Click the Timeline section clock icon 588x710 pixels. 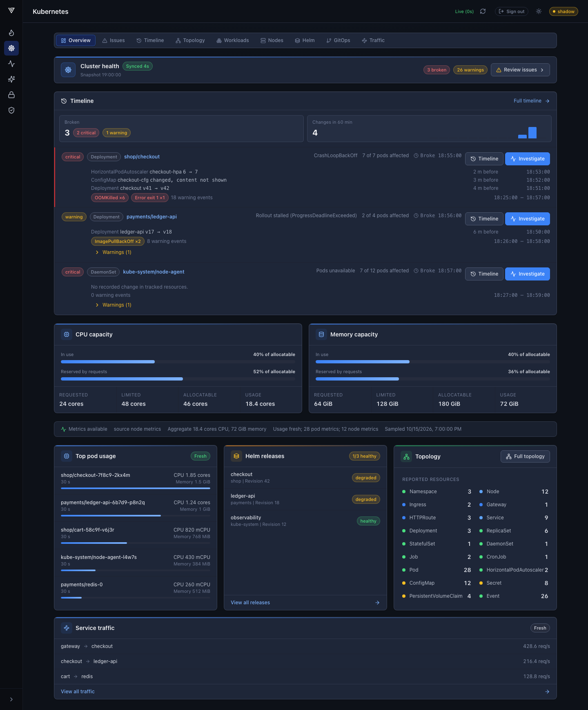pos(64,101)
